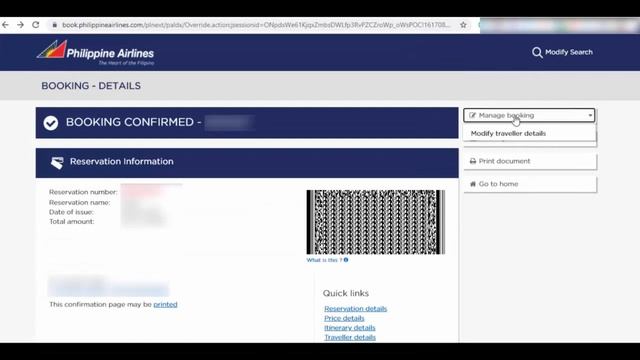Click the magnifier icon beside Modify Search

click(537, 52)
